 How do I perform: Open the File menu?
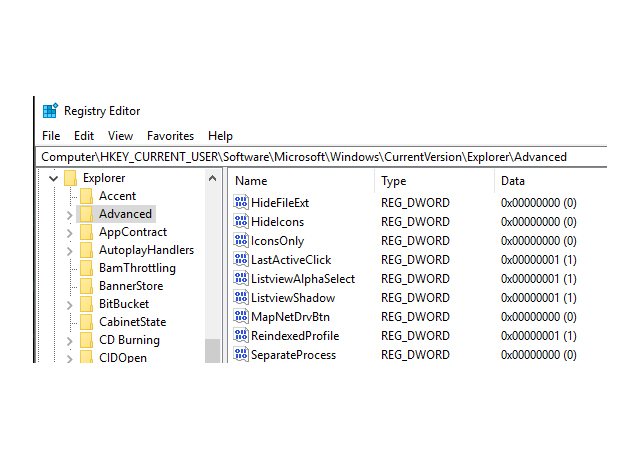[x=51, y=136]
